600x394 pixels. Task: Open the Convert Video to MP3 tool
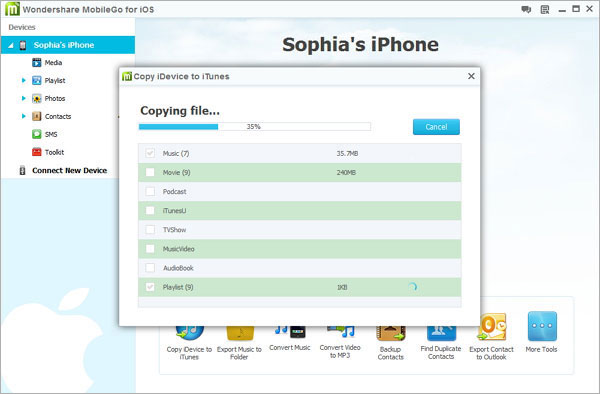point(340,342)
